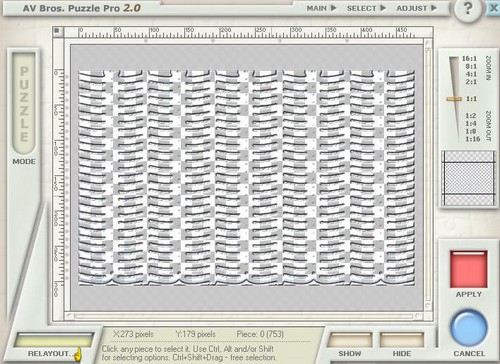
Task: Click the zoom slider handle at 1:1
Action: pyautogui.click(x=454, y=99)
